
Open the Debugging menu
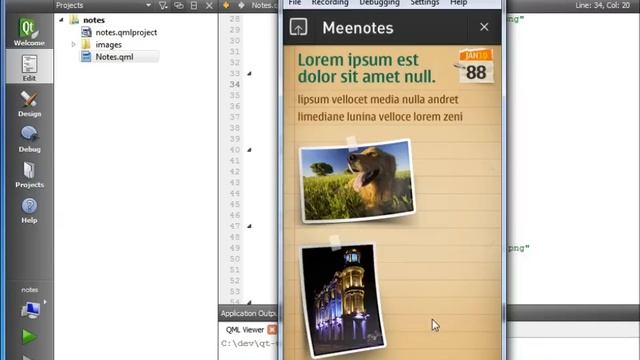tap(379, 3)
